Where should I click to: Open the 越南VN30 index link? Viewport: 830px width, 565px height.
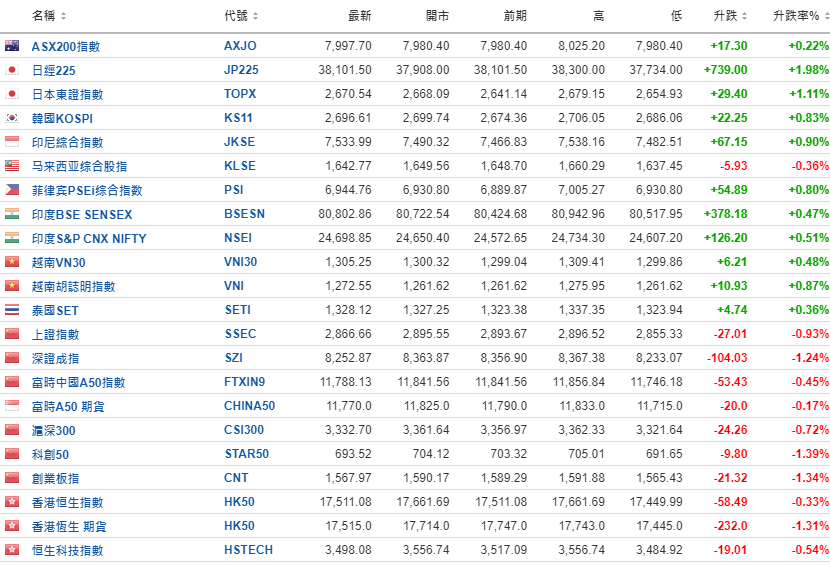60,262
